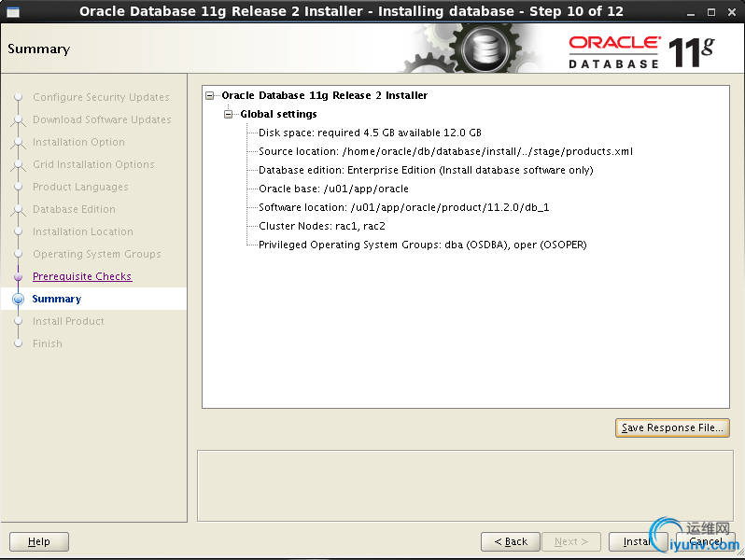The width and height of the screenshot is (745, 560).
Task: Click the Summary step bullet icon
Action: point(18,299)
